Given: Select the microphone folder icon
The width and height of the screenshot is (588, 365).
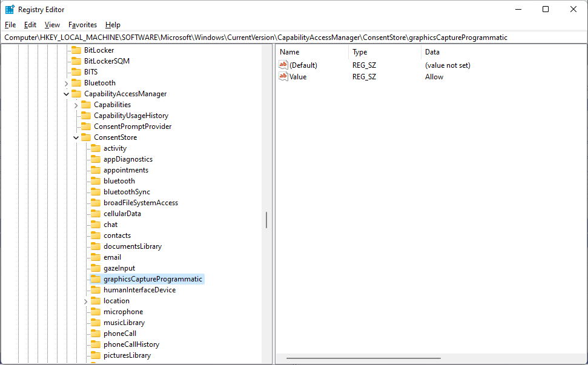Looking at the screenshot, I should (95, 312).
